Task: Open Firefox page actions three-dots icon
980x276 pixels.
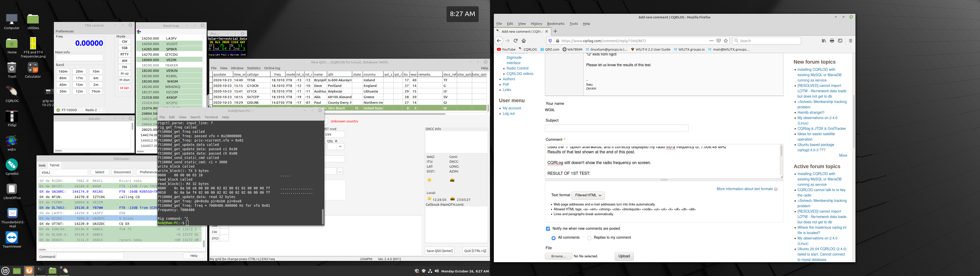Action: pyautogui.click(x=712, y=41)
